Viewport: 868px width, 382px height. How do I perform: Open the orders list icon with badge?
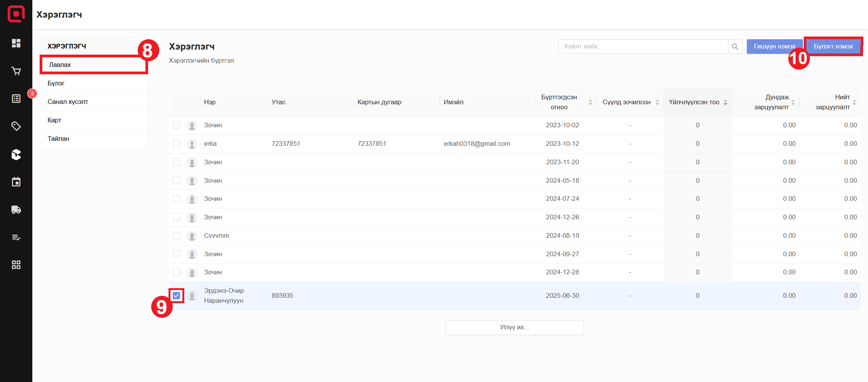(16, 99)
